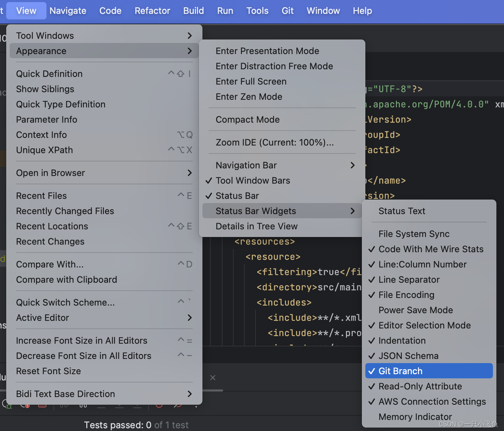Select Increase Font Size in All Editors
Viewport: 504px width, 431px height.
click(104, 341)
